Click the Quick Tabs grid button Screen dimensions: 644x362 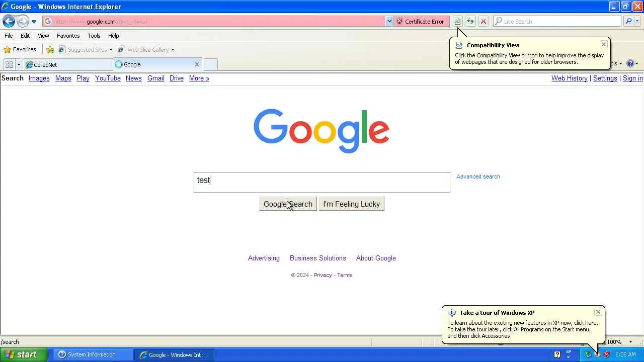(9, 64)
